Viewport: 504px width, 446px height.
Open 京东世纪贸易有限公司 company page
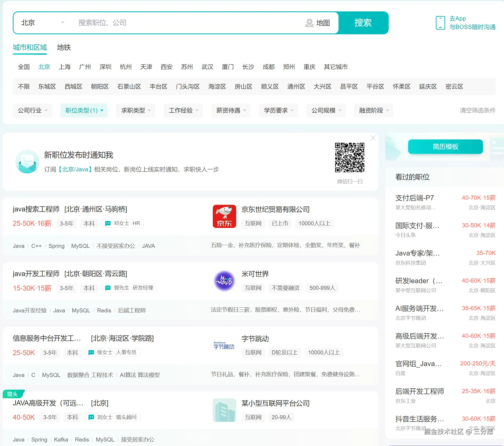(x=276, y=209)
